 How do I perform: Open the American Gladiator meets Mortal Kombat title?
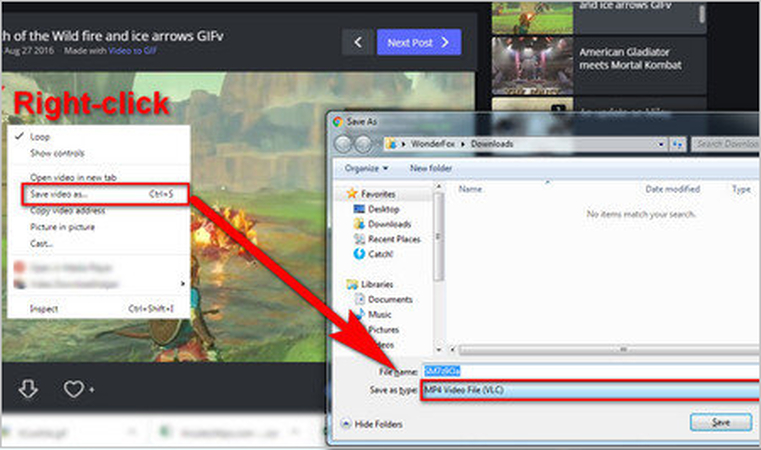click(x=630, y=58)
